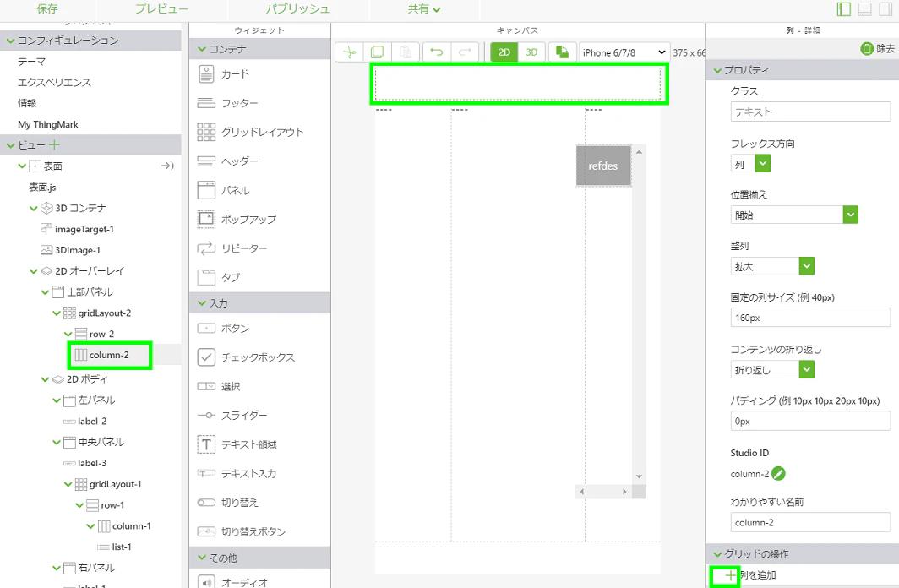Screen dimensions: 899x588
Task: Open My ThingMark in the tree
Action: [48, 124]
